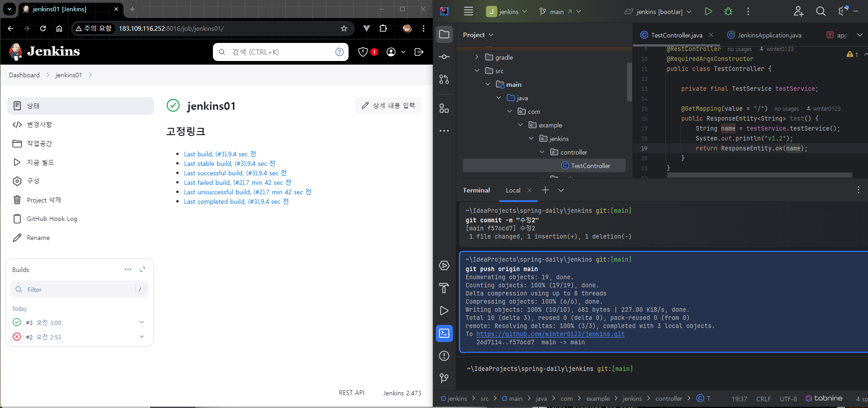Open jenkins [bootJar] run configuration dropdown
Viewport: 868px width, 408px height.
[x=658, y=12]
